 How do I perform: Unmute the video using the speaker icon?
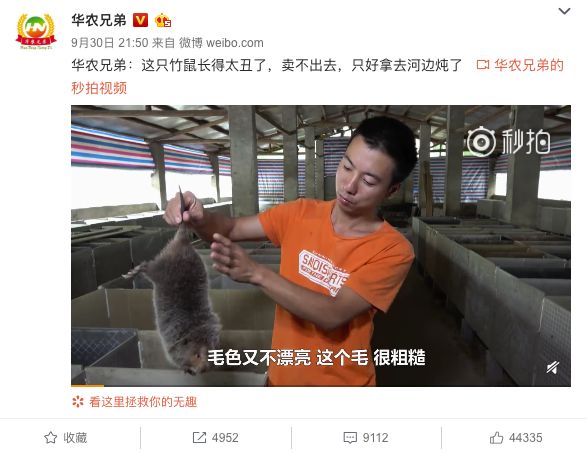pyautogui.click(x=553, y=368)
